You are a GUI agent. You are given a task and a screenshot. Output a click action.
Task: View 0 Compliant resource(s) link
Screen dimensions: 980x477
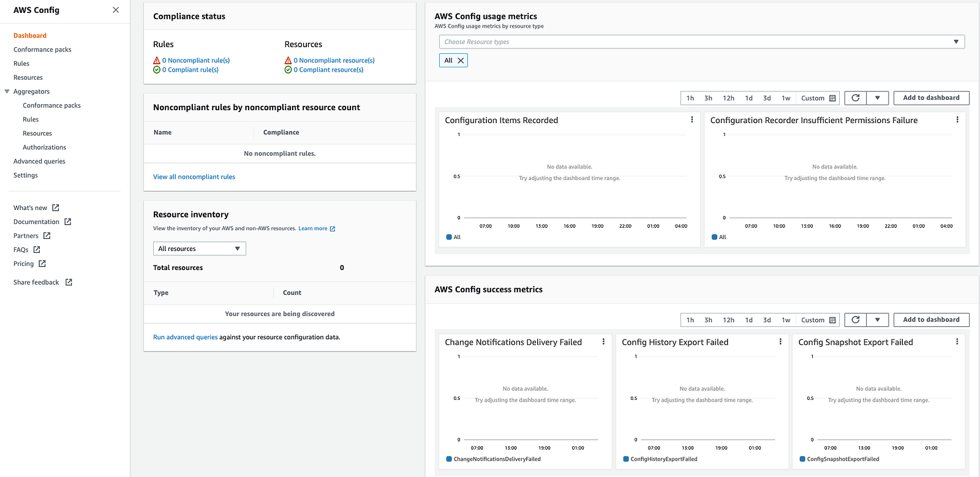[x=328, y=70]
